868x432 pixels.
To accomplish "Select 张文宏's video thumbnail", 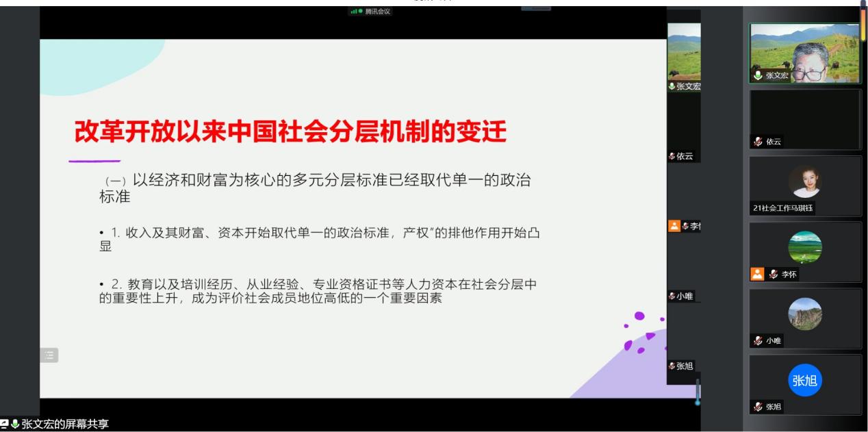I will click(805, 53).
